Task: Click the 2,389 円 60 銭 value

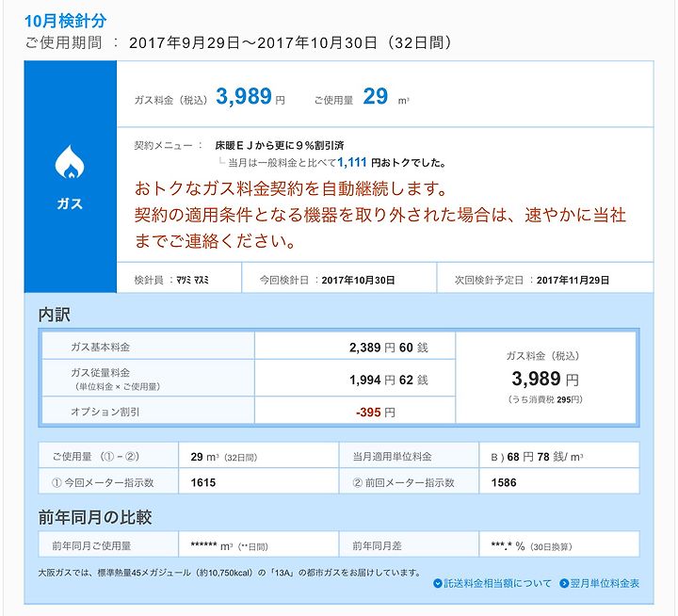Action: (x=388, y=348)
